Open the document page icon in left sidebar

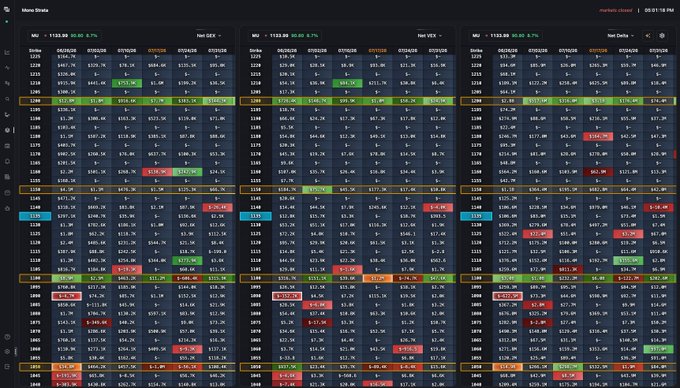pos(7,177)
